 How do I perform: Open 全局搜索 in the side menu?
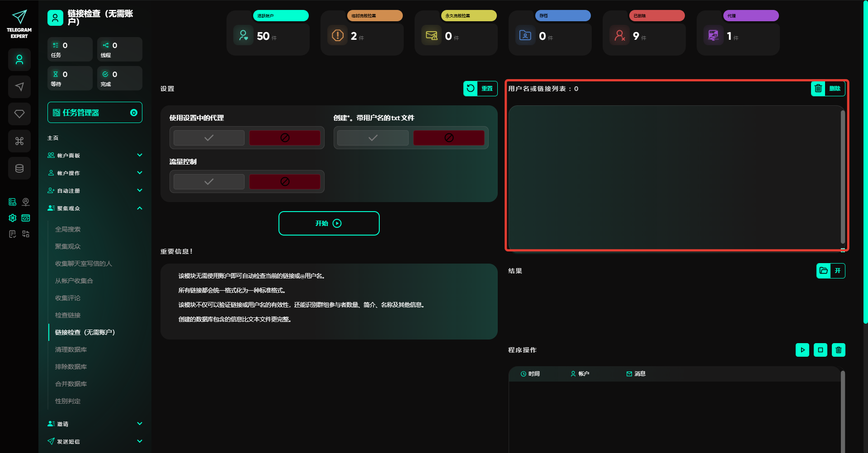pyautogui.click(x=68, y=229)
